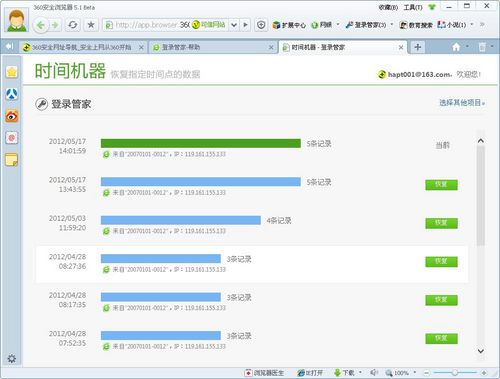This screenshot has height=379, width=500.
Task: Restore the 2012/04/28 08:17:35 backup
Action: click(x=441, y=300)
